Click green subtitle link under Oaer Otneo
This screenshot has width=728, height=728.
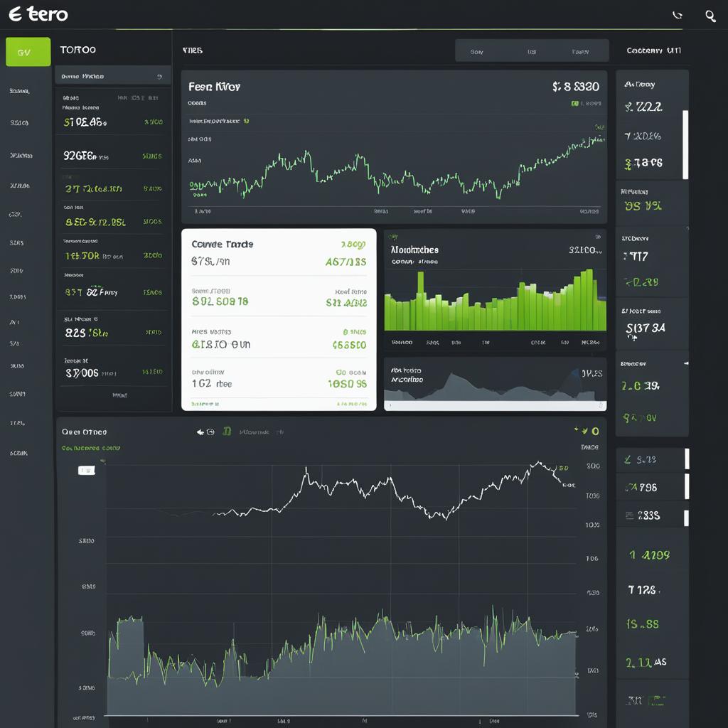point(91,448)
